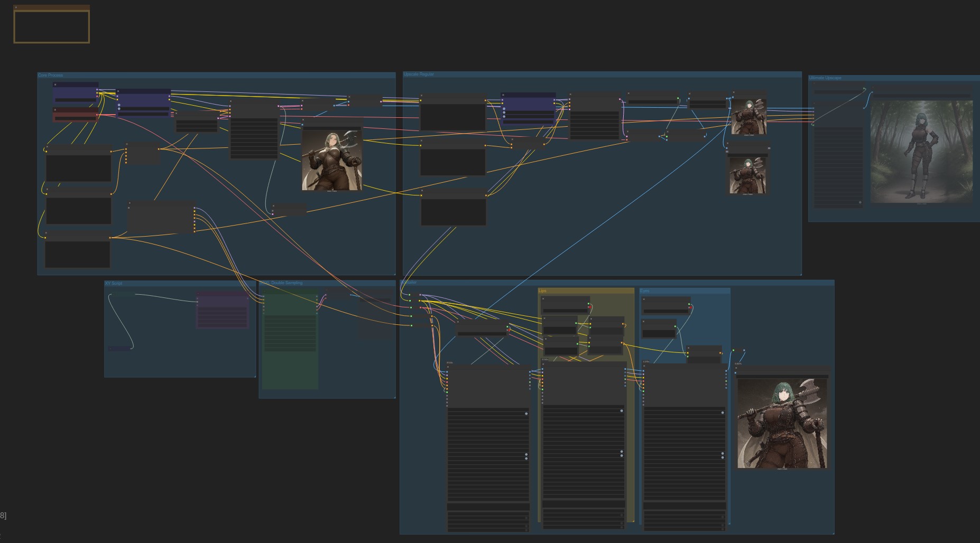
Task: Toggle the top switch in the leftmost Detailer node
Action: (526, 414)
